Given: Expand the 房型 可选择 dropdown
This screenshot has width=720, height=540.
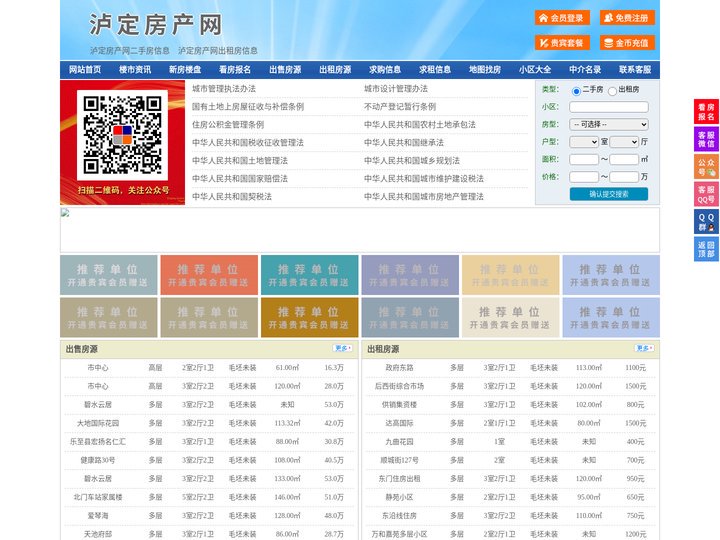Looking at the screenshot, I should click(x=609, y=124).
